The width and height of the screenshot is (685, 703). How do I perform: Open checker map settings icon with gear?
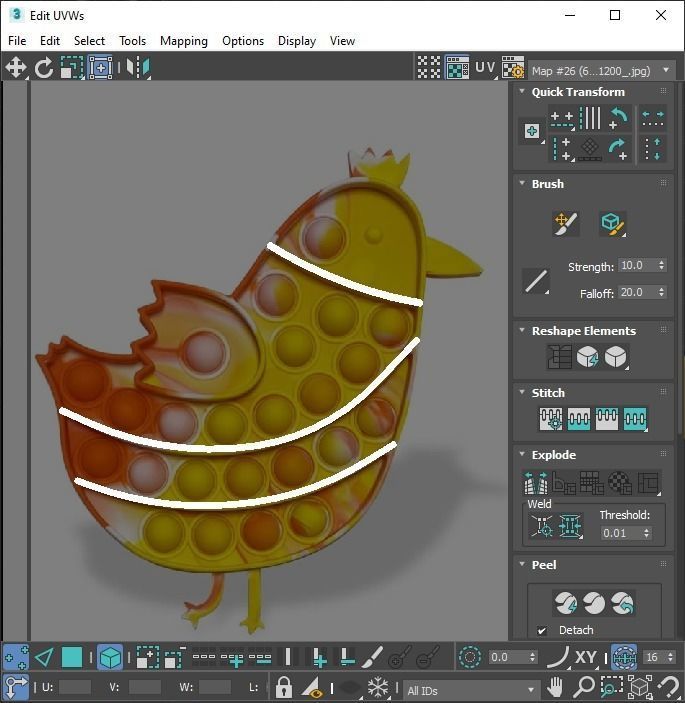(513, 68)
